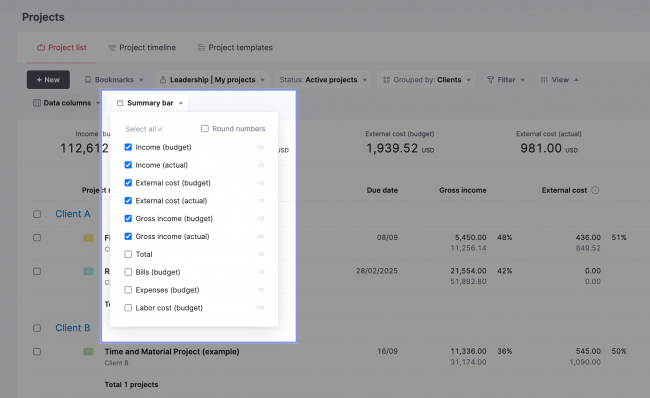Open the Client B group link
Image resolution: width=650 pixels, height=398 pixels.
click(x=73, y=328)
